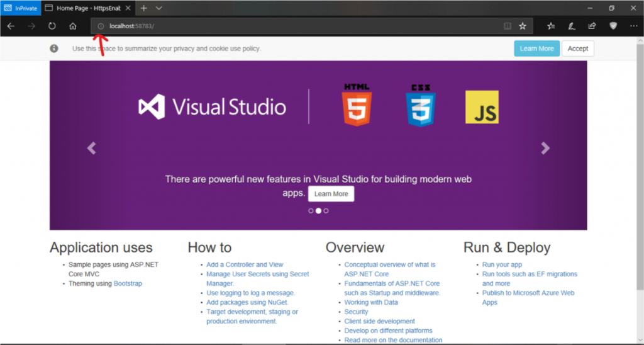This screenshot has width=644, height=345.
Task: Open Conceptual overview of ASP.NET Core link
Action: pos(390,269)
